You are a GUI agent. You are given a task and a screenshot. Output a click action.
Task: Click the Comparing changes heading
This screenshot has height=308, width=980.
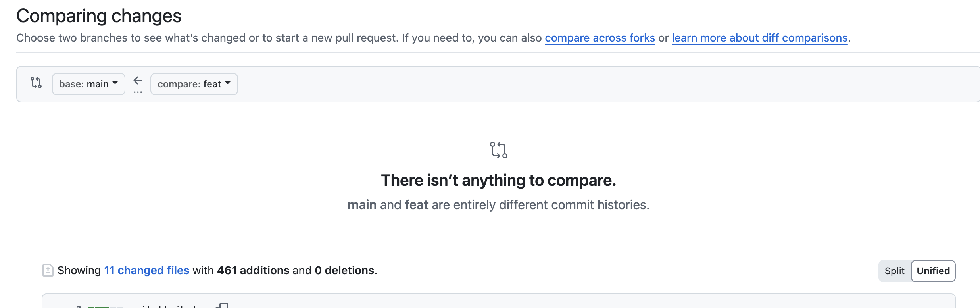click(99, 16)
